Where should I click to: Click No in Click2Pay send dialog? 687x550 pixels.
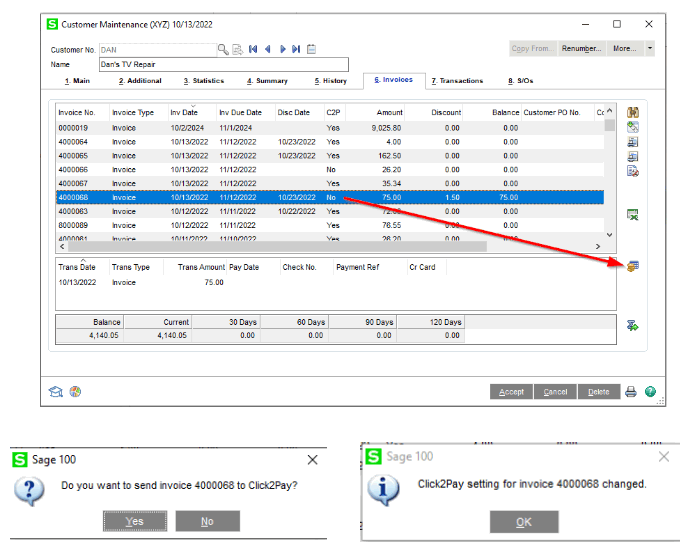[x=208, y=521]
